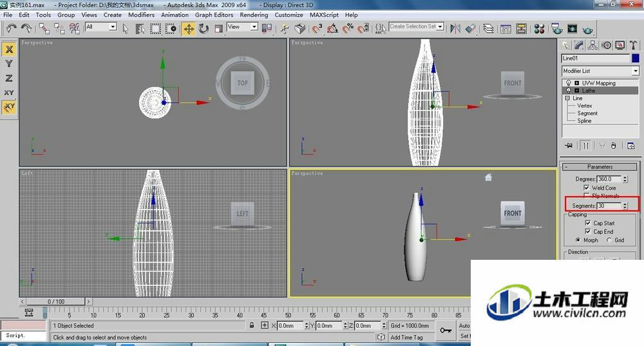The height and width of the screenshot is (346, 644).
Task: Activate the Select Object arrow tool
Action: [126, 28]
